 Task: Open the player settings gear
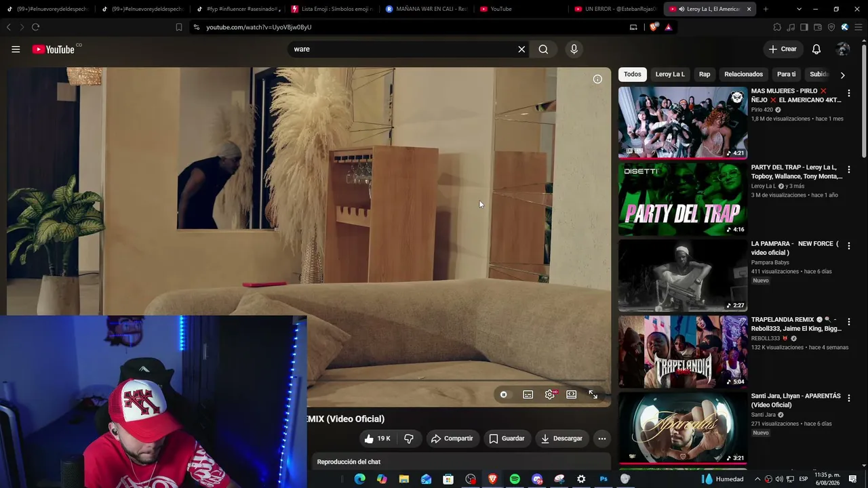click(x=550, y=394)
